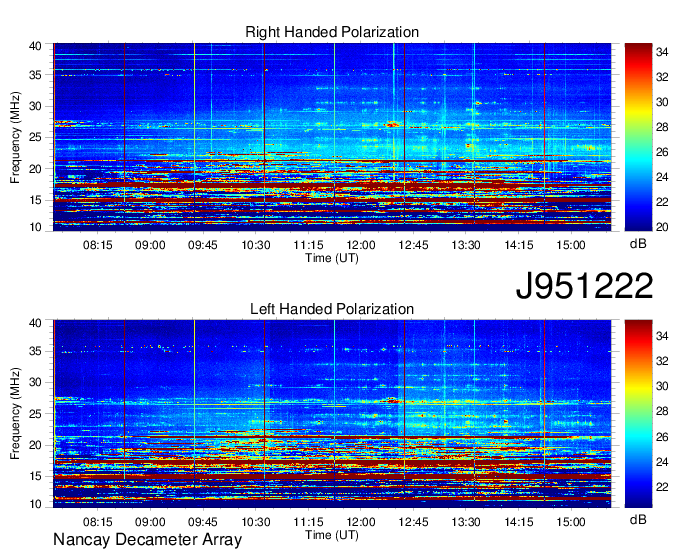This screenshot has width=680, height=552.
Task: Click the top panel dB color bar
Action: click(x=638, y=137)
